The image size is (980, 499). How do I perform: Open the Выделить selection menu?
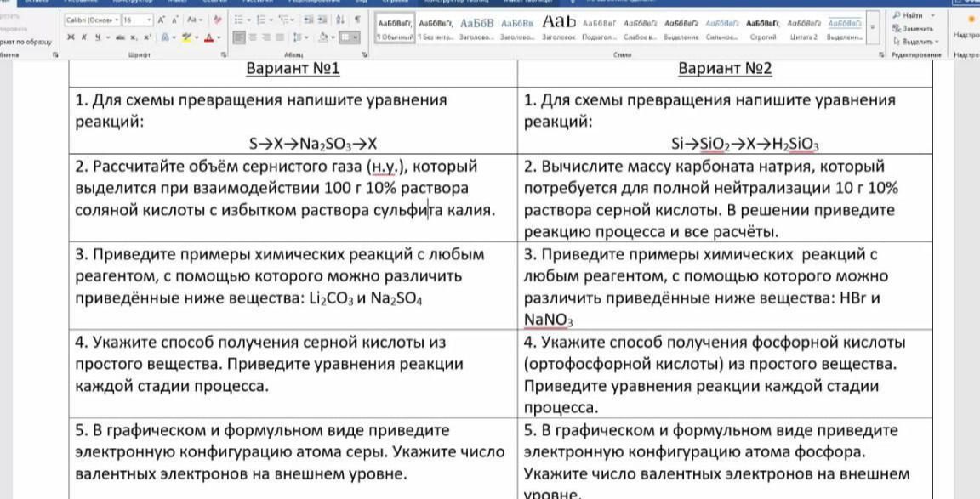click(x=915, y=41)
